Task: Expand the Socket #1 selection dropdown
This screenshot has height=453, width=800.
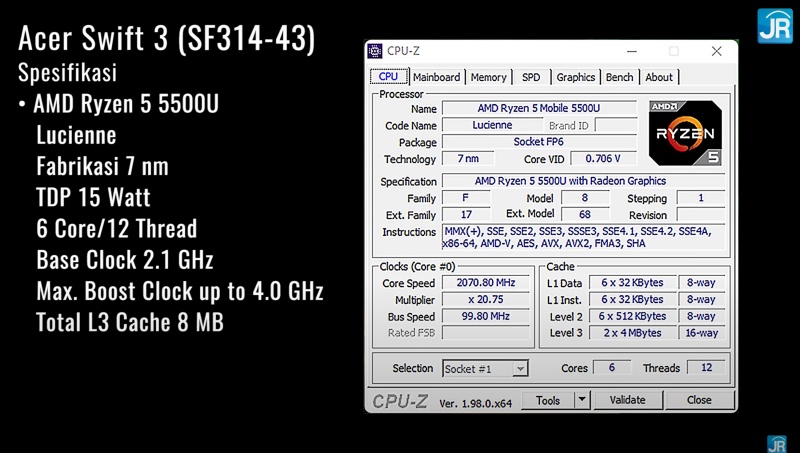Action: [519, 368]
